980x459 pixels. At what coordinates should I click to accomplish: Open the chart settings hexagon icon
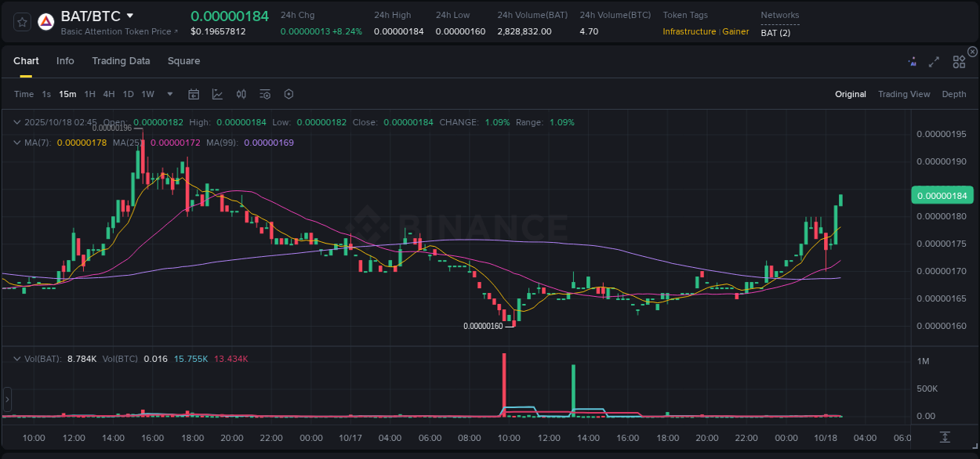[x=289, y=94]
